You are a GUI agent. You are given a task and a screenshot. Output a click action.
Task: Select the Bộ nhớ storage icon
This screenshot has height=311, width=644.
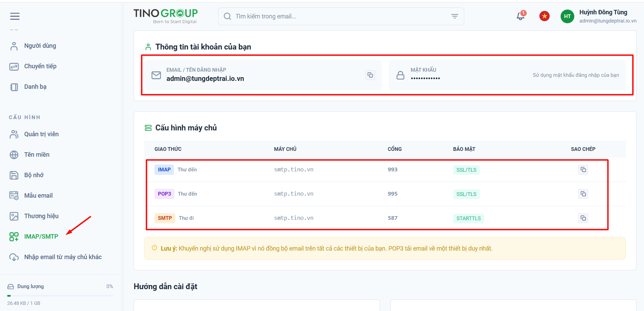(x=14, y=175)
